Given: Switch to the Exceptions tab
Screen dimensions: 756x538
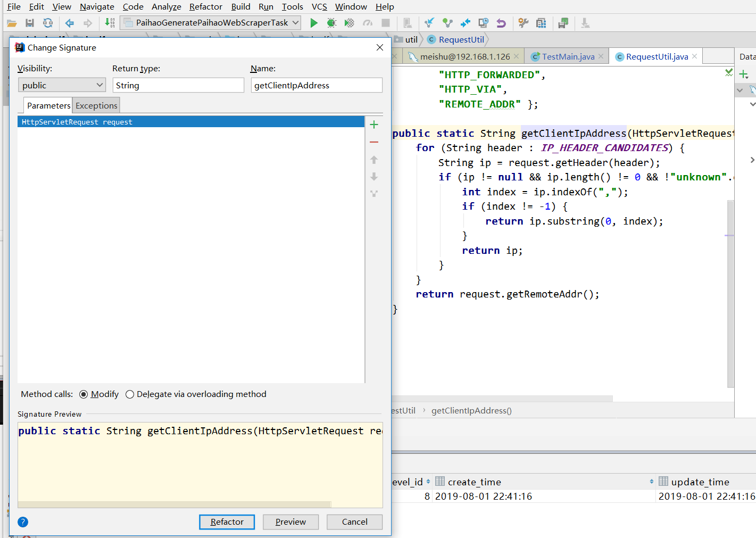Looking at the screenshot, I should click(x=96, y=105).
